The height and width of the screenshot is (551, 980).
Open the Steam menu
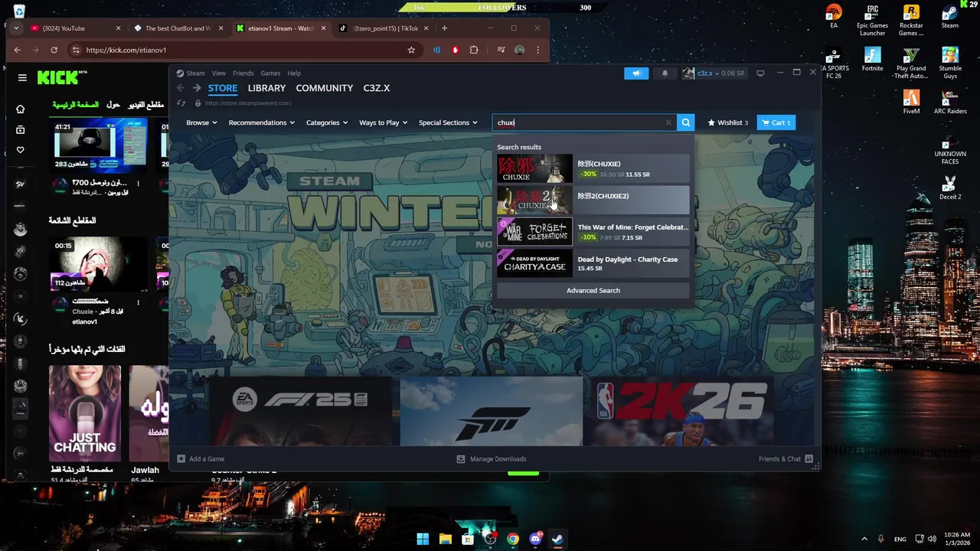pyautogui.click(x=195, y=73)
